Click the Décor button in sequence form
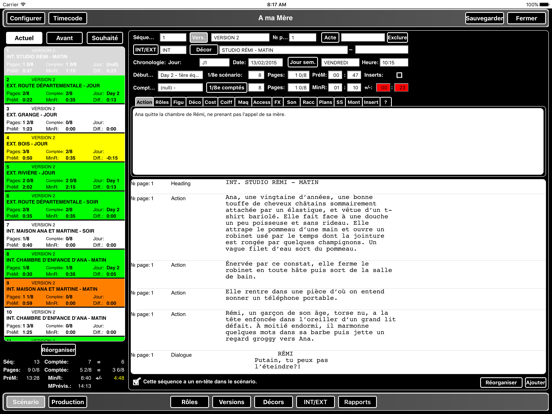Viewport: 552px width, 414px height. [x=204, y=50]
